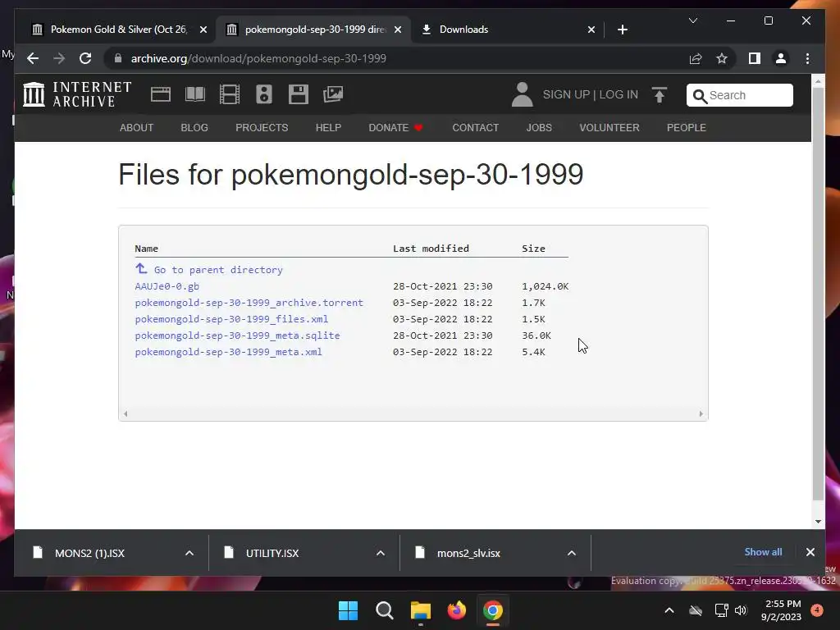Launch Firefox from taskbar
Viewport: 840px width, 630px height.
click(x=456, y=610)
